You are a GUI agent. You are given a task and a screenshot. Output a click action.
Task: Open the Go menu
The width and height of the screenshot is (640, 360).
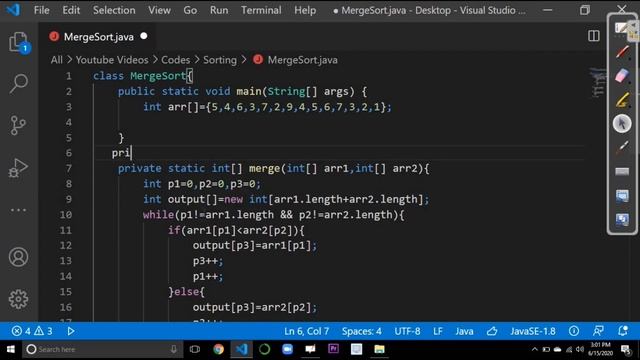pyautogui.click(x=190, y=10)
